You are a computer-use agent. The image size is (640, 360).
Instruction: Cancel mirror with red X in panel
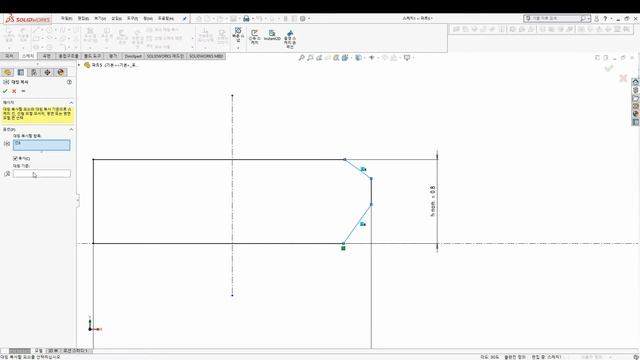coord(14,91)
